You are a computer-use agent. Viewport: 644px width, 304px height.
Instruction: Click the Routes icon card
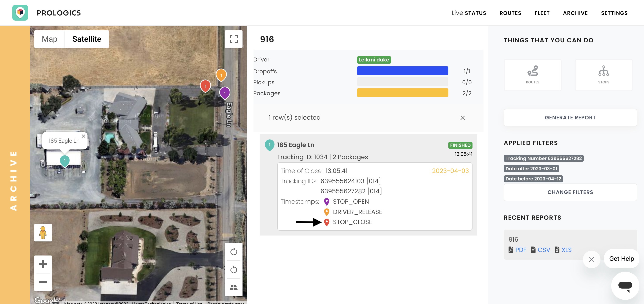[x=532, y=75]
